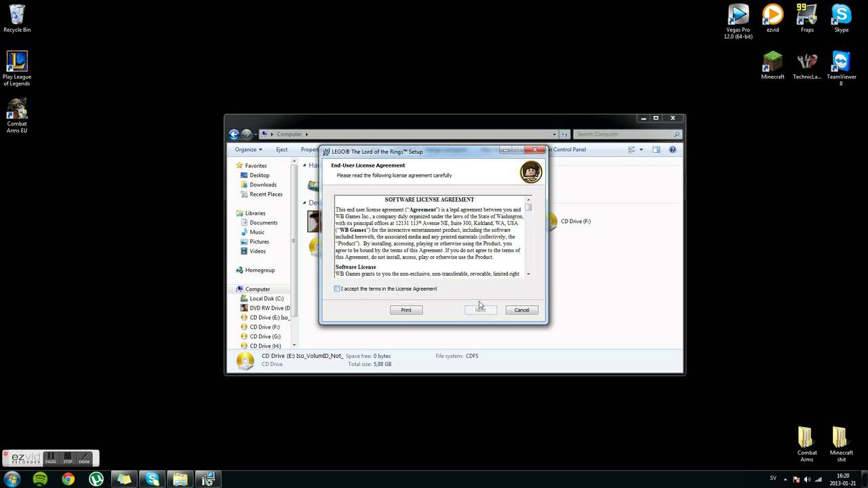Open the Organize menu in Explorer
The image size is (868, 488).
[x=248, y=149]
